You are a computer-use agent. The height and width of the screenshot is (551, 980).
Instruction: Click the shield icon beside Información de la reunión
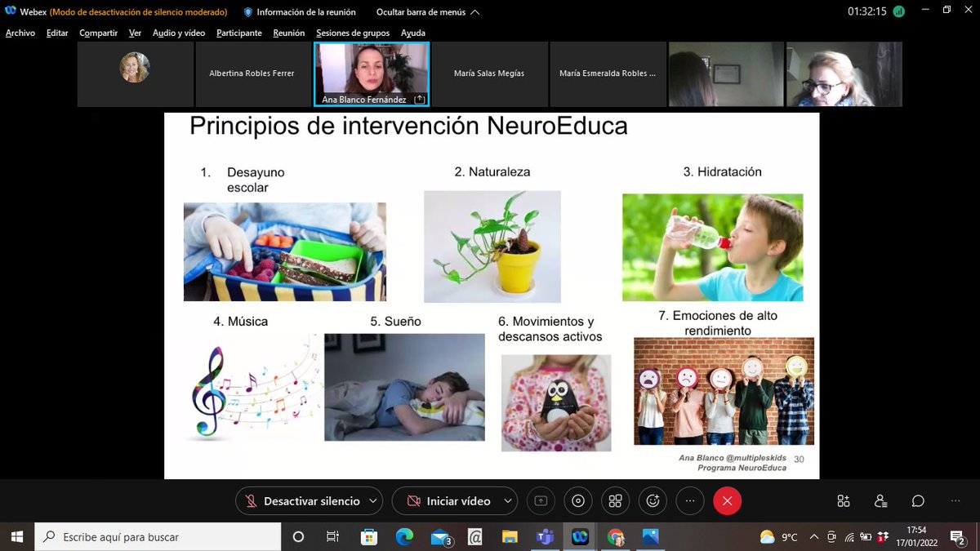(248, 12)
